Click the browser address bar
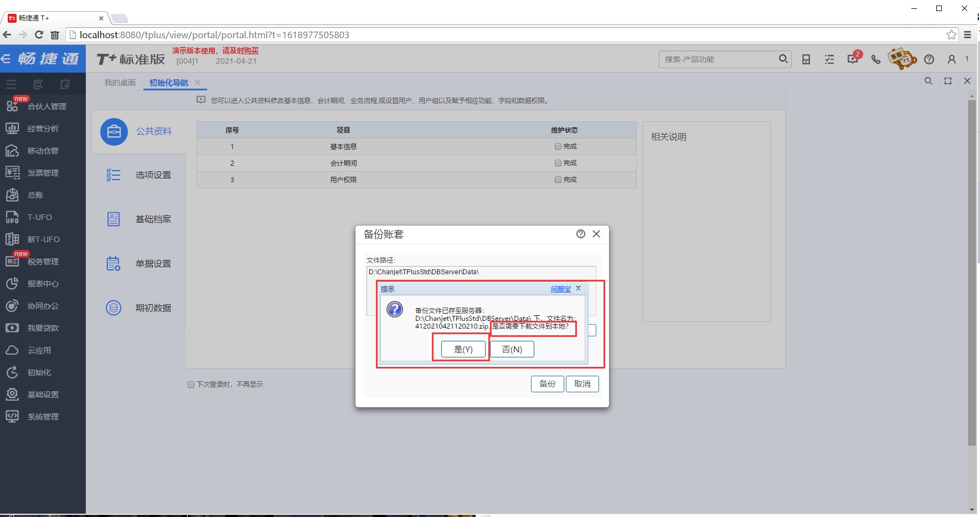980x517 pixels. click(x=512, y=35)
